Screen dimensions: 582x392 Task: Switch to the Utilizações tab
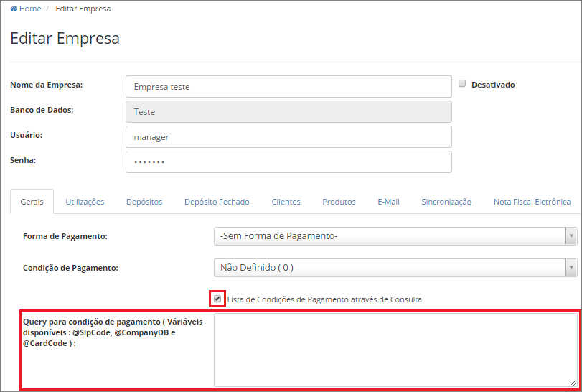pyautogui.click(x=85, y=202)
